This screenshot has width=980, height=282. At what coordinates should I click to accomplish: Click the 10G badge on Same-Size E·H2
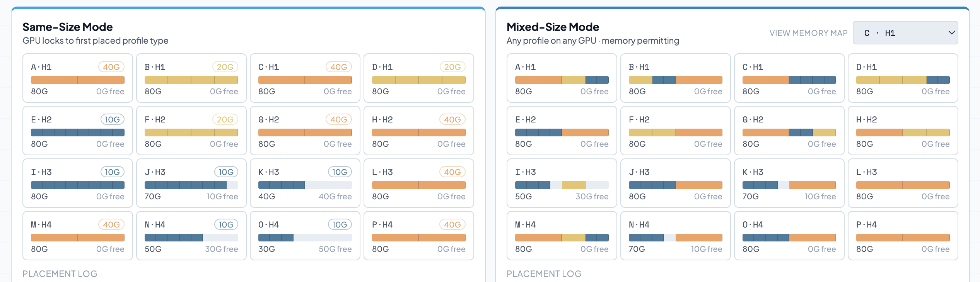(112, 119)
